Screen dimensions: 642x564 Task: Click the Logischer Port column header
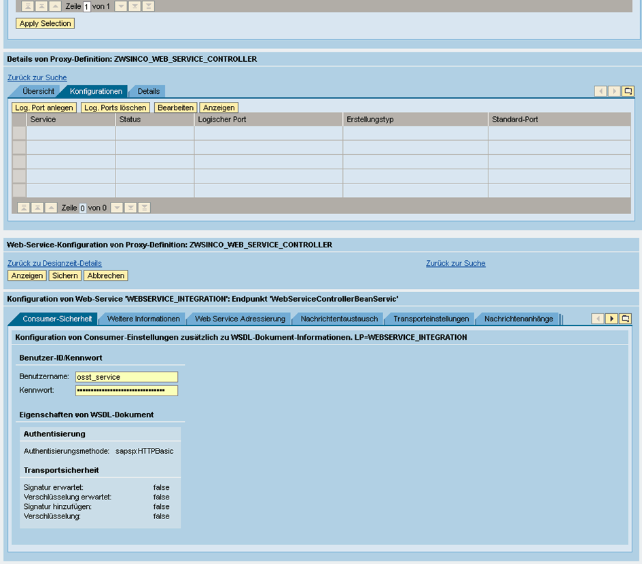point(267,119)
